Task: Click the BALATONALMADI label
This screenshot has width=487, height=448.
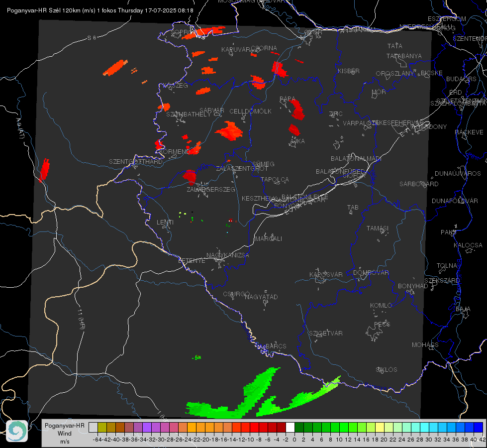Action: pos(356,158)
